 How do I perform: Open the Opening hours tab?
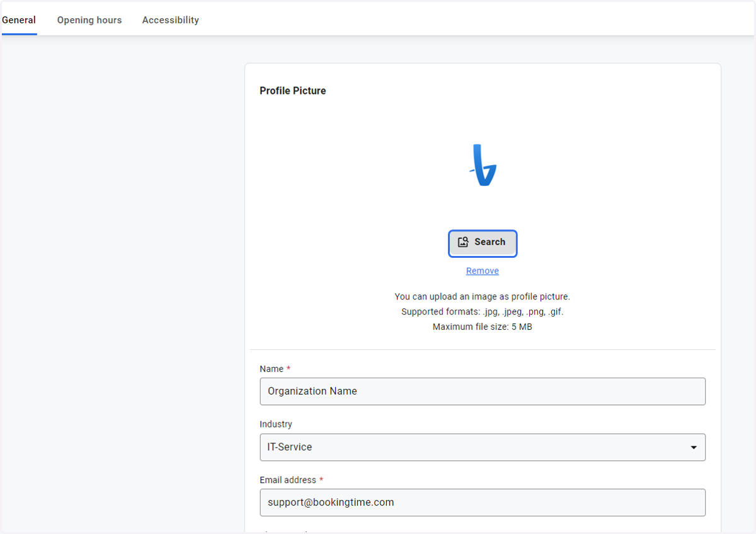[89, 20]
